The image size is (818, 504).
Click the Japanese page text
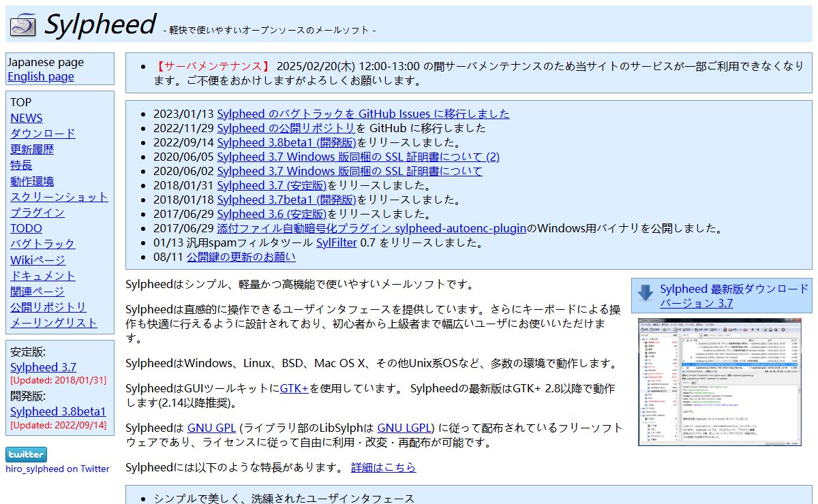[x=46, y=62]
